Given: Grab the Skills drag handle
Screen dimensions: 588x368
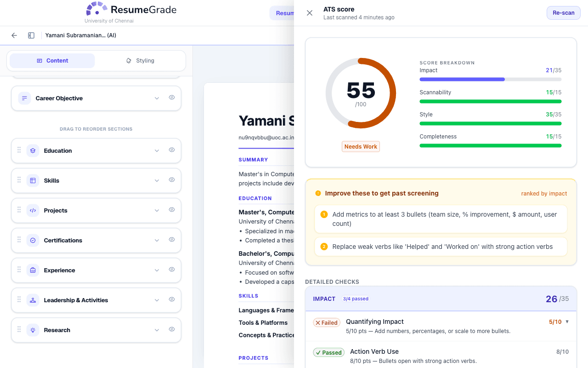Looking at the screenshot, I should click(x=19, y=180).
